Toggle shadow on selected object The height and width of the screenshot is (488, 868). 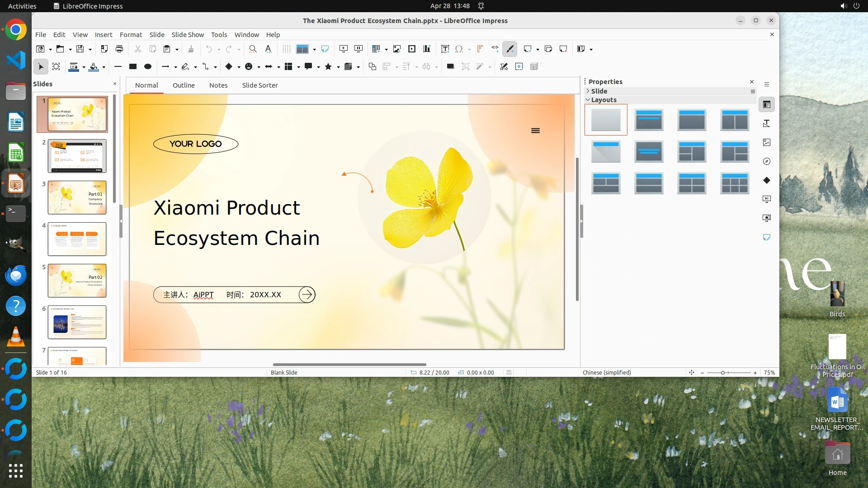pyautogui.click(x=450, y=66)
